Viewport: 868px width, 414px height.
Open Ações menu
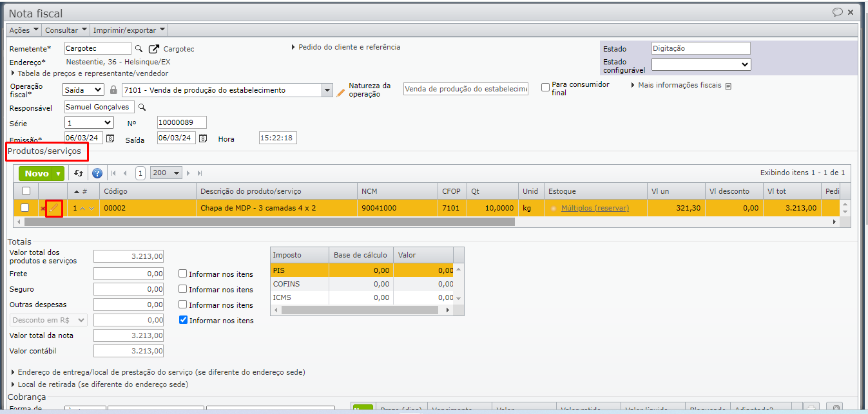coord(24,30)
